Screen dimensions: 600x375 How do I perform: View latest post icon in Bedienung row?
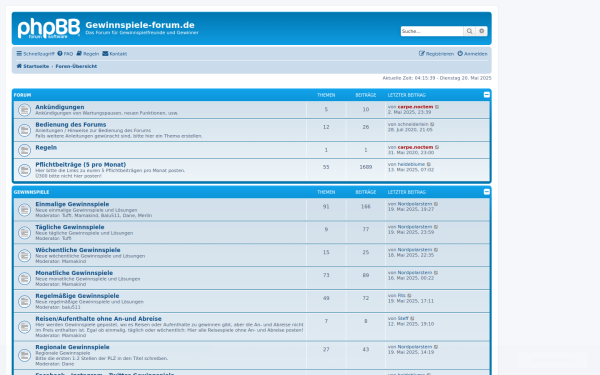point(432,124)
